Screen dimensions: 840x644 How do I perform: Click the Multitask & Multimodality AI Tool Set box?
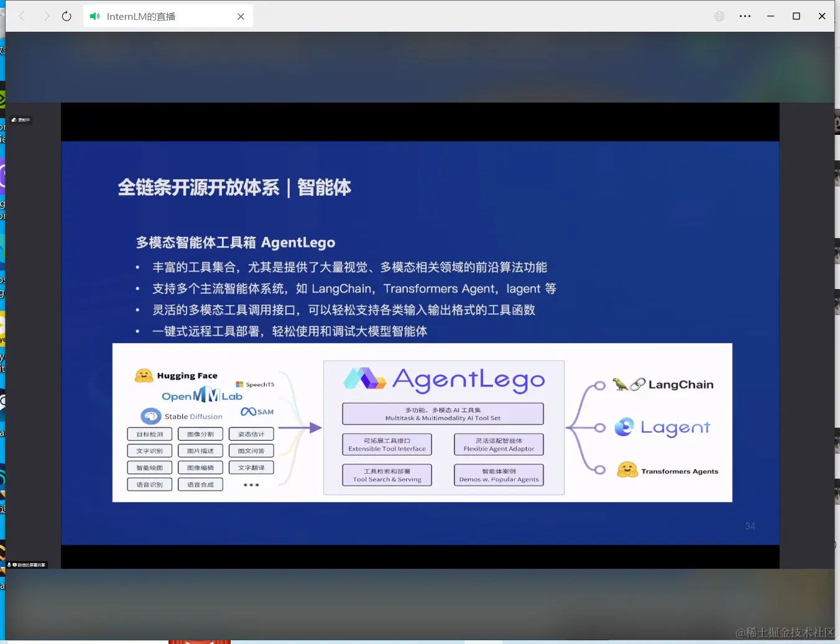tap(443, 414)
